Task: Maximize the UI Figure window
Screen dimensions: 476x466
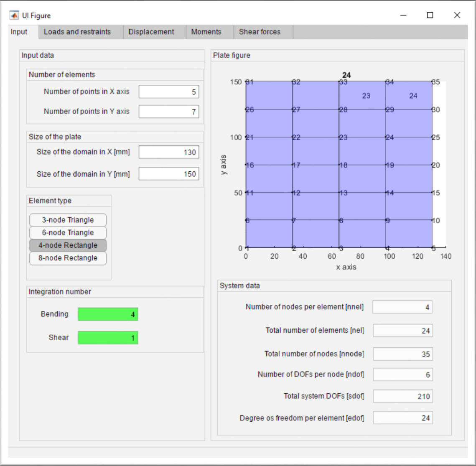Action: pyautogui.click(x=430, y=15)
